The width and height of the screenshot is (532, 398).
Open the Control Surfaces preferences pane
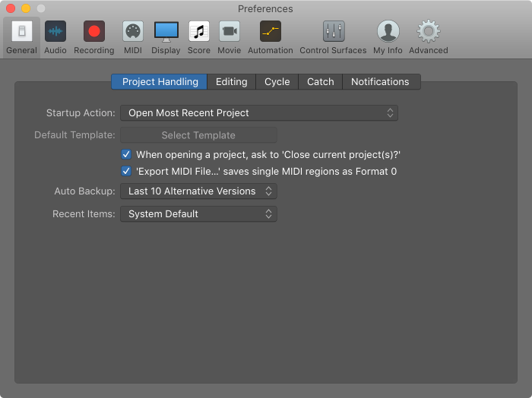pos(333,37)
